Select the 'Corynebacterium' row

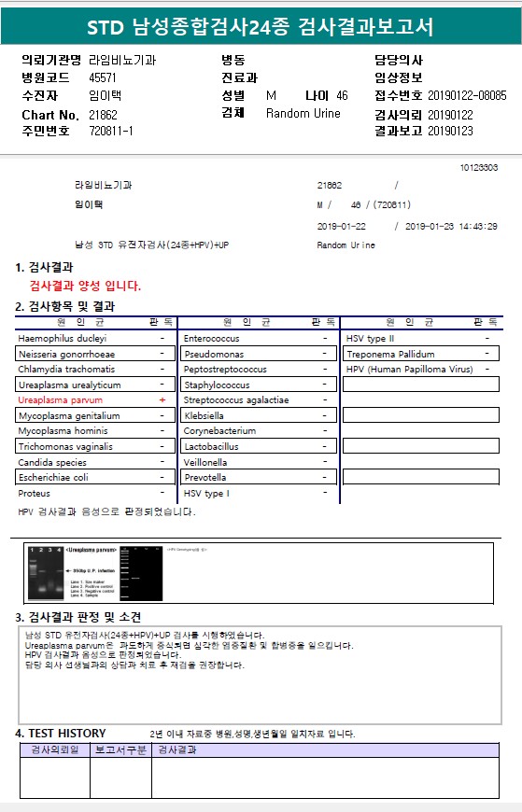click(x=259, y=431)
